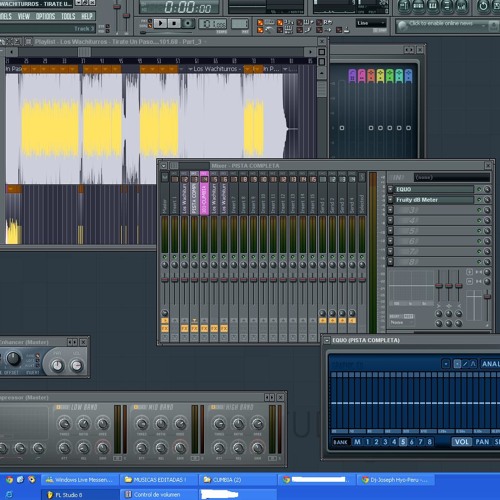Click the Send 1 orange send switch
This screenshot has height=500, width=500.
[322, 321]
